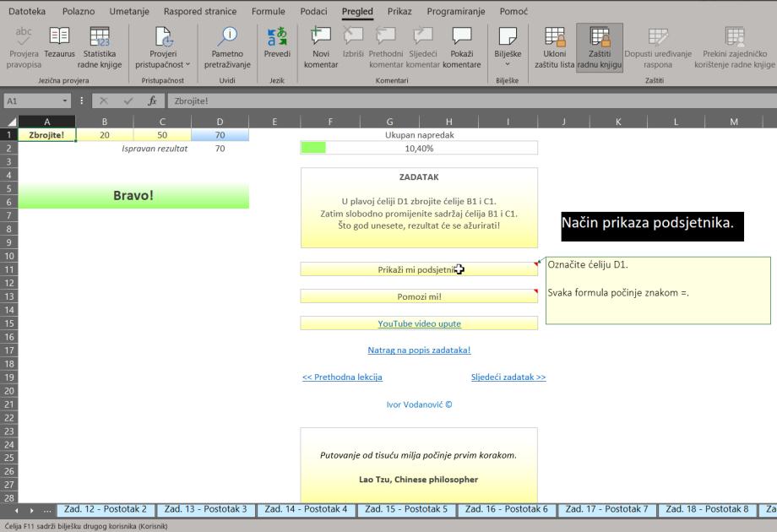Open the Formule ribbon tab

pos(268,12)
